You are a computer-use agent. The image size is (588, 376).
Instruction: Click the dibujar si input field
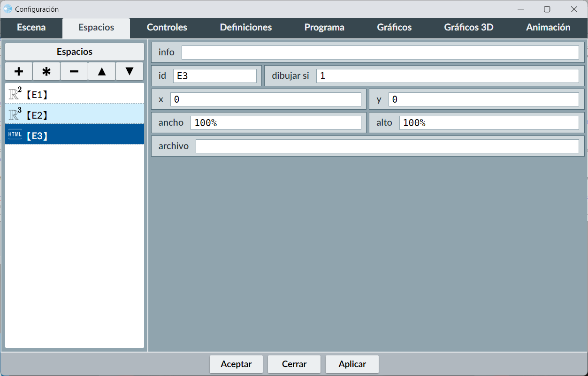point(447,76)
